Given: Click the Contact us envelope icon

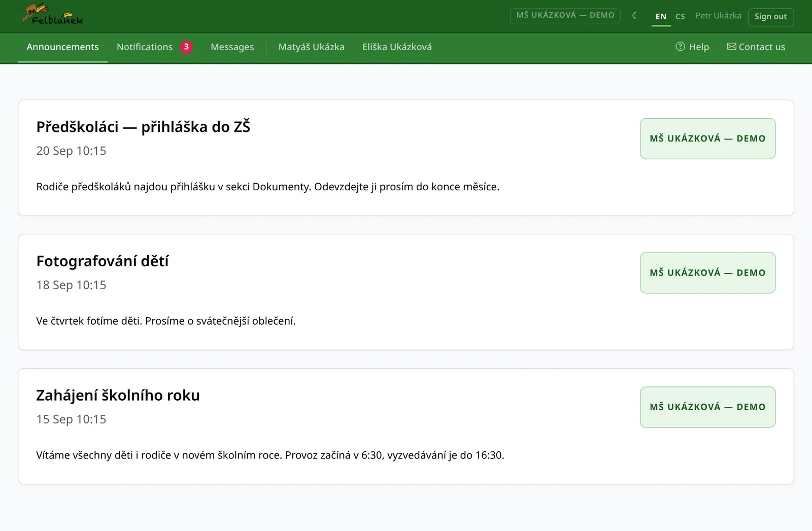Looking at the screenshot, I should click(x=731, y=47).
